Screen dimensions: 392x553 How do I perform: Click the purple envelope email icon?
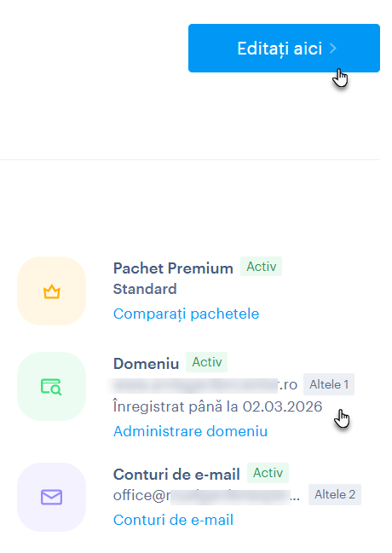(51, 497)
